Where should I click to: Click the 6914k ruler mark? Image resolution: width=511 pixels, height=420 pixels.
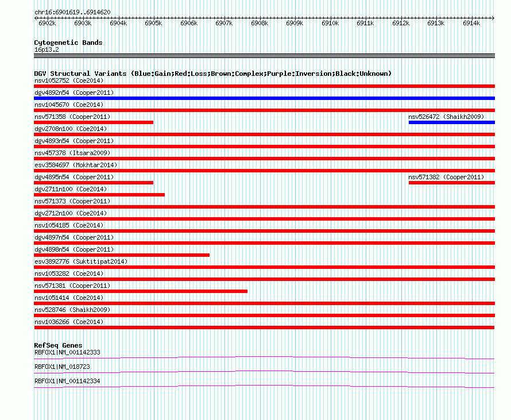[471, 23]
